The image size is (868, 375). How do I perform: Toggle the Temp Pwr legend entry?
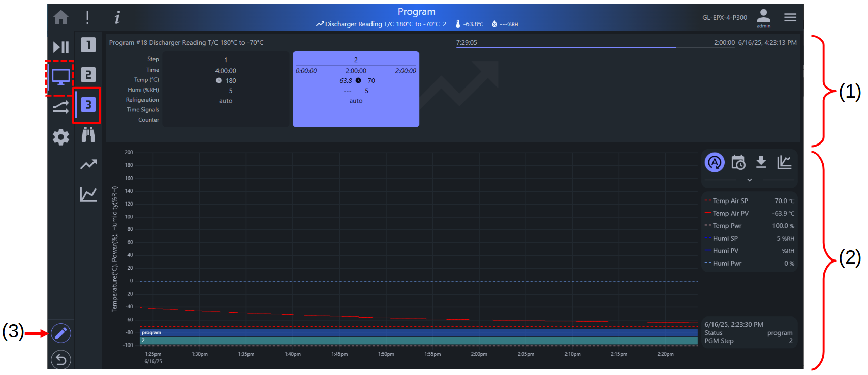point(749,226)
